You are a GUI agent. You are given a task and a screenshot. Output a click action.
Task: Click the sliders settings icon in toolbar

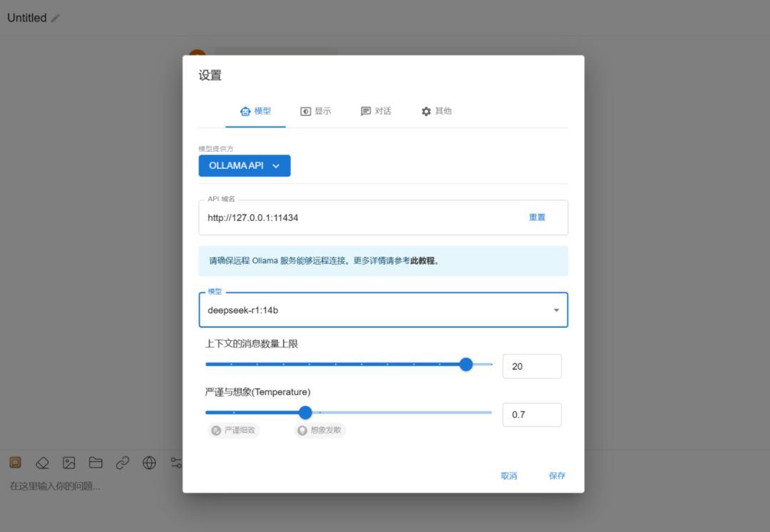[x=176, y=463]
